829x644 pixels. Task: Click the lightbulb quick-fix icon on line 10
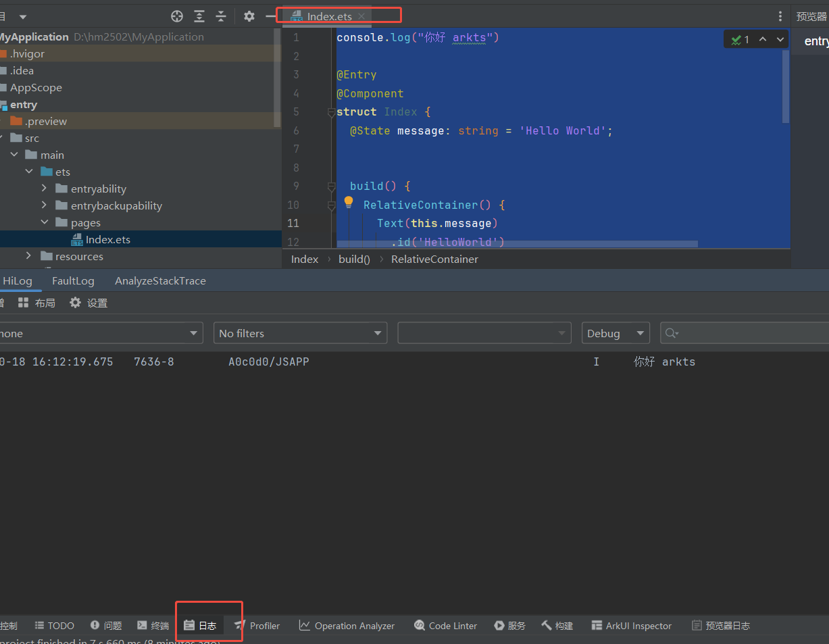click(x=349, y=202)
